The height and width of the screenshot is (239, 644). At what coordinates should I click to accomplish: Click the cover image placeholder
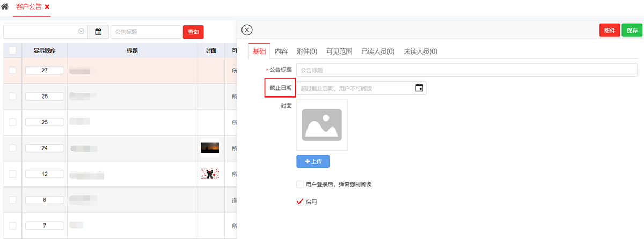(x=321, y=125)
